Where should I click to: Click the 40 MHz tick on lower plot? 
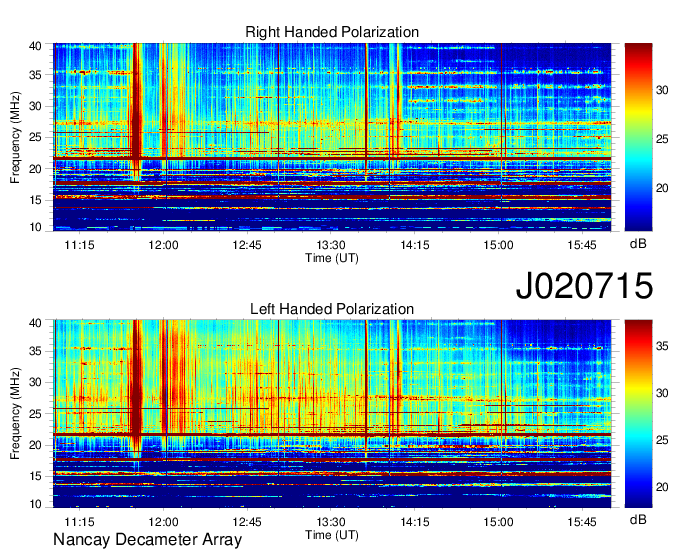(36, 323)
